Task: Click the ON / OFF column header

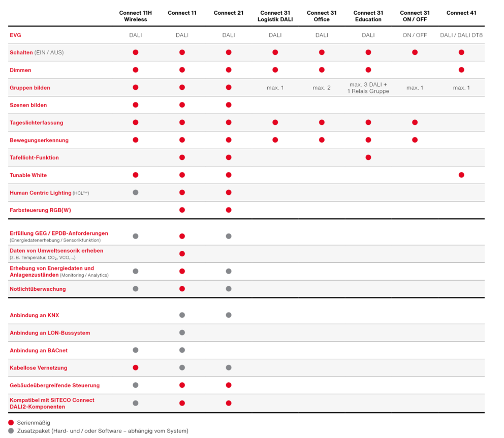Action: (x=415, y=35)
